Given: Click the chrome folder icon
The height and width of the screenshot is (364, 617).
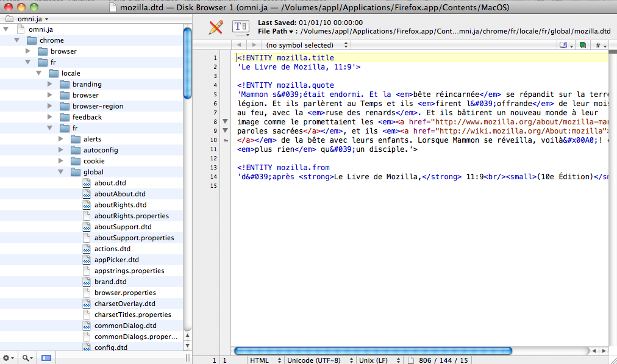Looking at the screenshot, I should (x=32, y=40).
